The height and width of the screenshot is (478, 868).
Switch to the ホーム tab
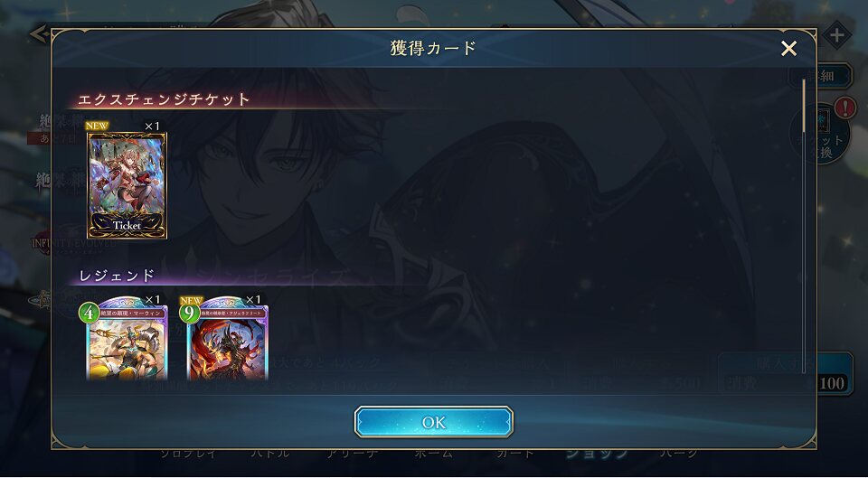point(433,455)
